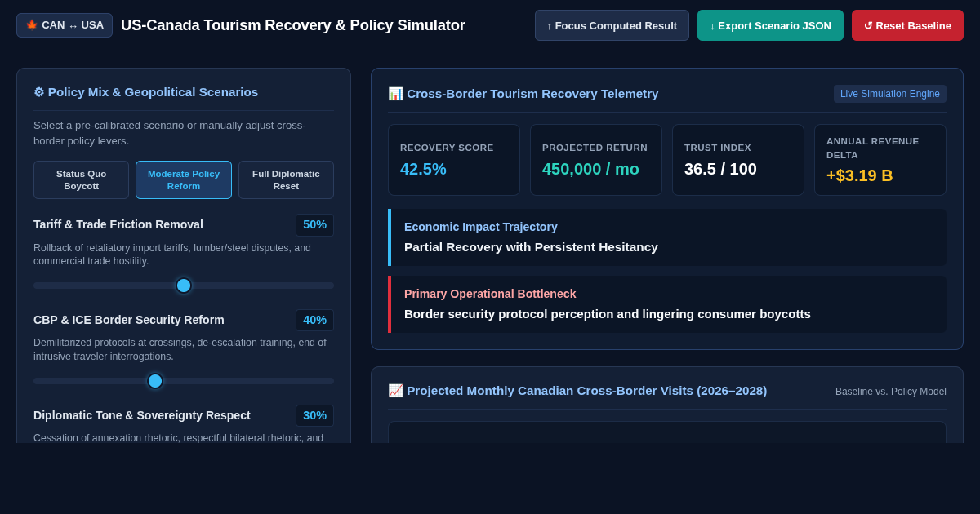Click Cross-Border Tourism Recovery Telemetry heading

click(x=523, y=94)
